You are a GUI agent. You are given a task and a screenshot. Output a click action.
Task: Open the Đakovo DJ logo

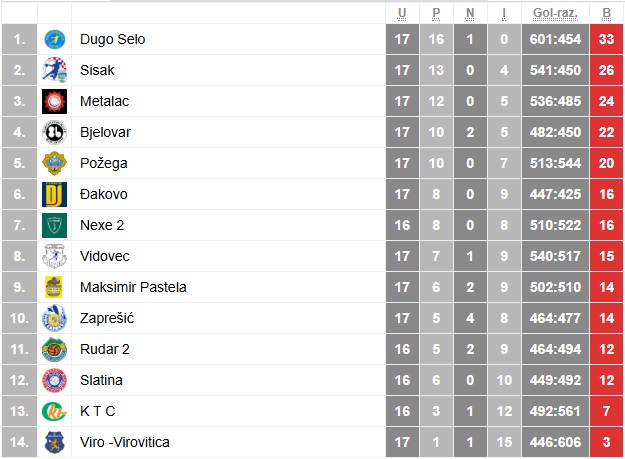(54, 194)
